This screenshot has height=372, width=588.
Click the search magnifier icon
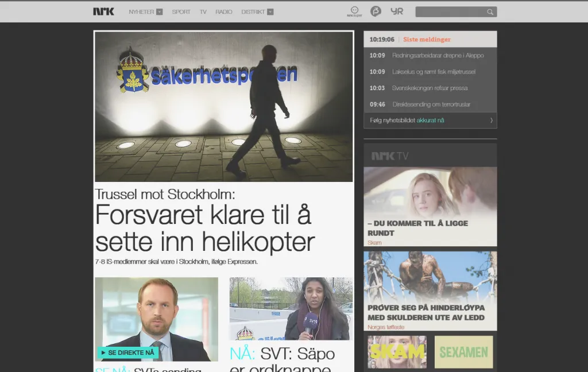pos(490,11)
